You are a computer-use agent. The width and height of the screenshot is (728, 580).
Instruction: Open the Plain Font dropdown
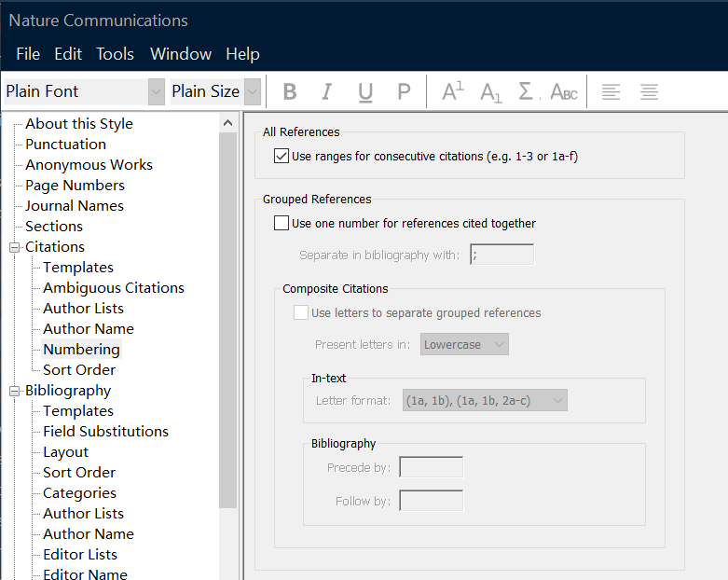[x=157, y=91]
